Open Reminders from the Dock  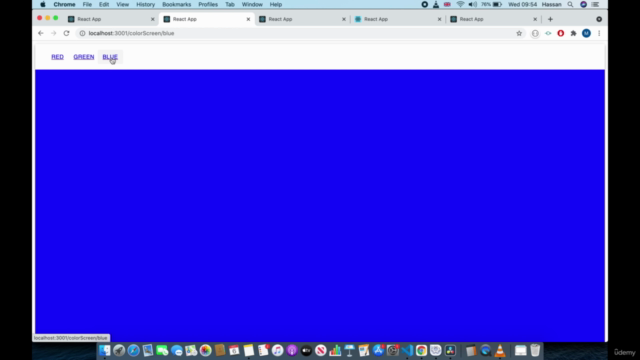click(263, 350)
